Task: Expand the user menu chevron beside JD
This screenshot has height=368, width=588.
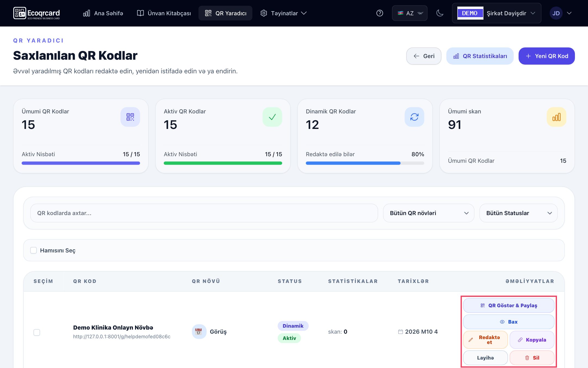Action: click(x=569, y=13)
